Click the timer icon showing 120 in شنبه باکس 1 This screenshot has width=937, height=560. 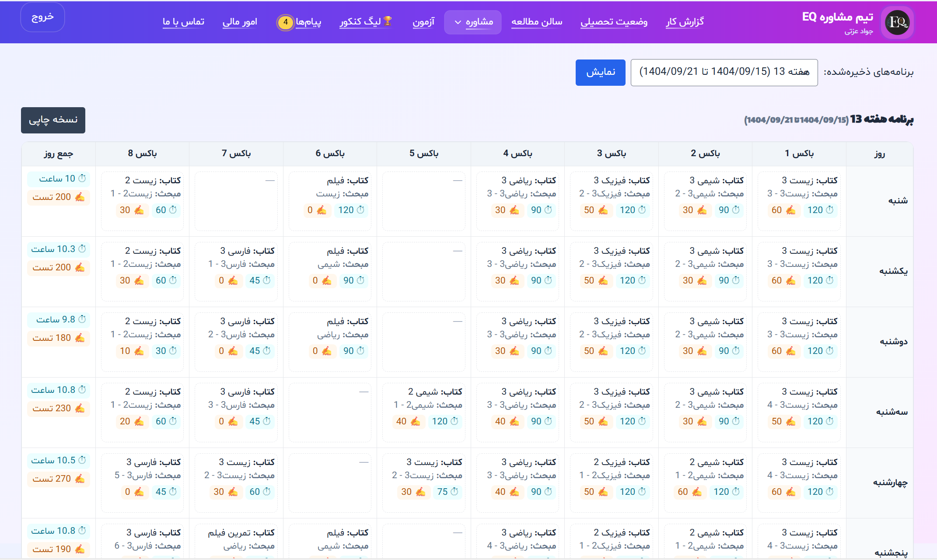[x=830, y=210]
